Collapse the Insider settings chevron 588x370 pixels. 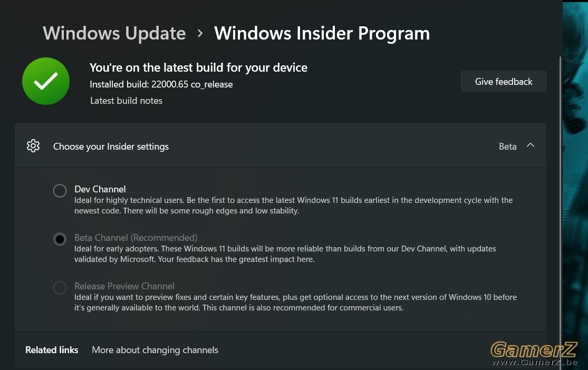(x=530, y=145)
